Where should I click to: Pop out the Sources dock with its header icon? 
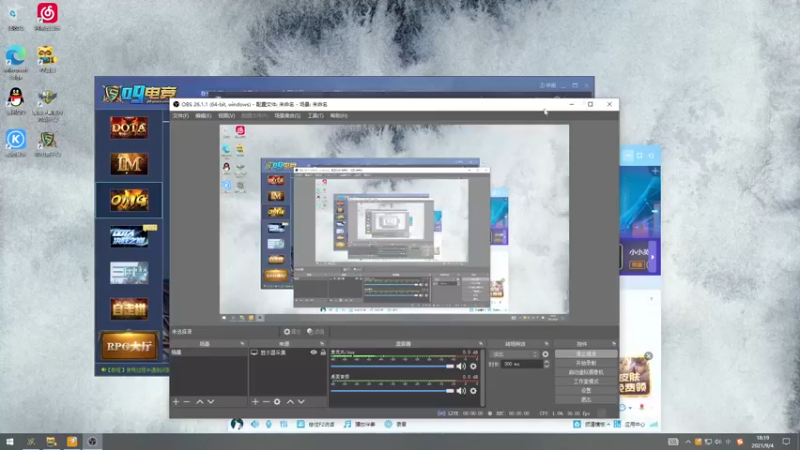(322, 344)
